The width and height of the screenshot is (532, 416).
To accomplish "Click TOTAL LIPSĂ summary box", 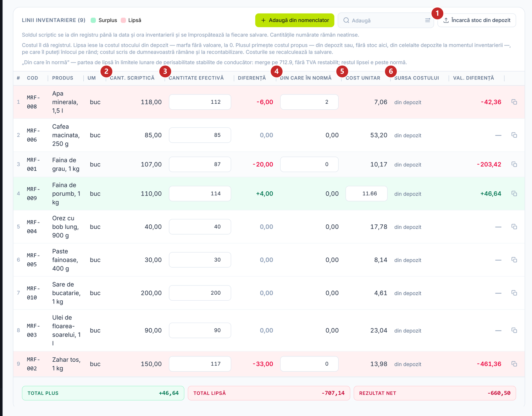I will pyautogui.click(x=269, y=393).
